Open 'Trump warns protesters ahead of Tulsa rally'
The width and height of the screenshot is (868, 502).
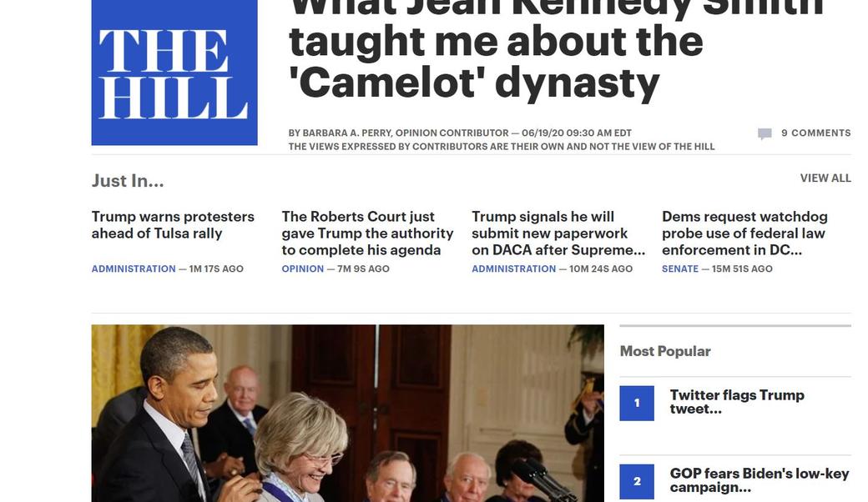(173, 225)
